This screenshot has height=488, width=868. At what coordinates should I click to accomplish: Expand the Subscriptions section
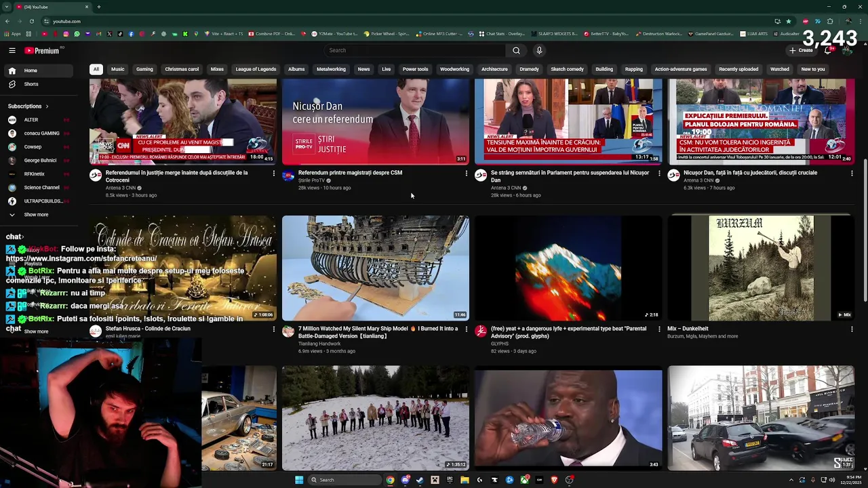28,106
